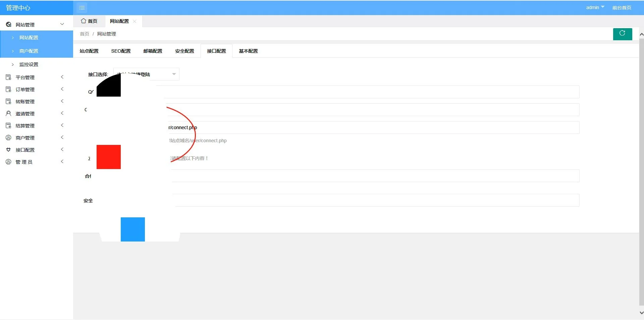The width and height of the screenshot is (644, 320).
Task: Switch to the 安全配置 tab
Action: pyautogui.click(x=184, y=51)
